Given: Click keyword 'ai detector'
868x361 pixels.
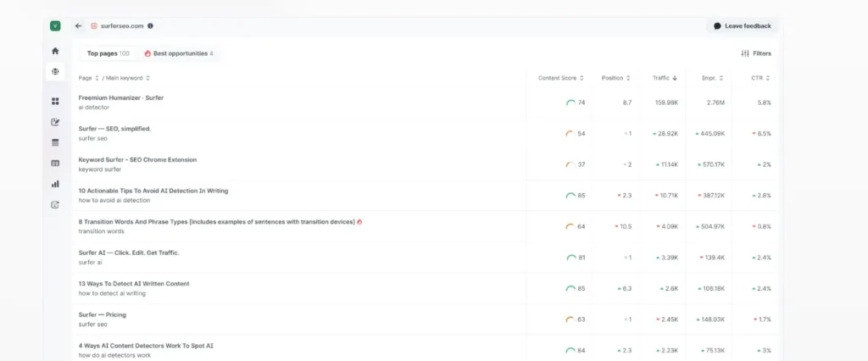Looking at the screenshot, I should [94, 108].
